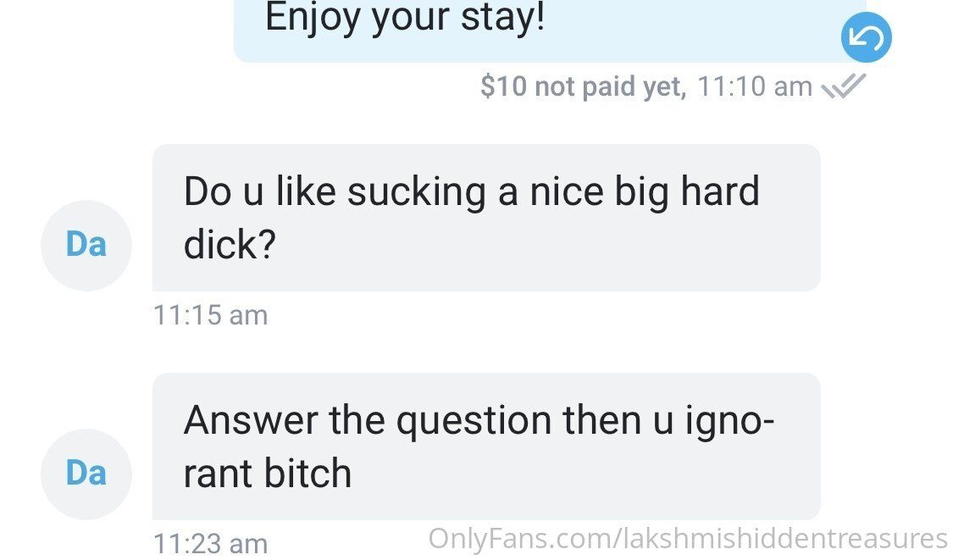Open the Da avatar beside the 11:15 message
Image resolution: width=953 pixels, height=560 pixels.
[86, 245]
